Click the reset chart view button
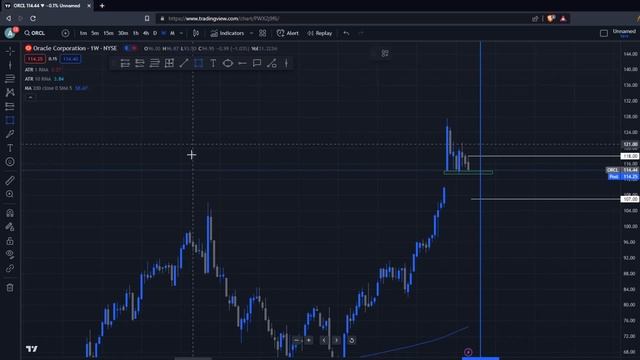 [x=351, y=340]
